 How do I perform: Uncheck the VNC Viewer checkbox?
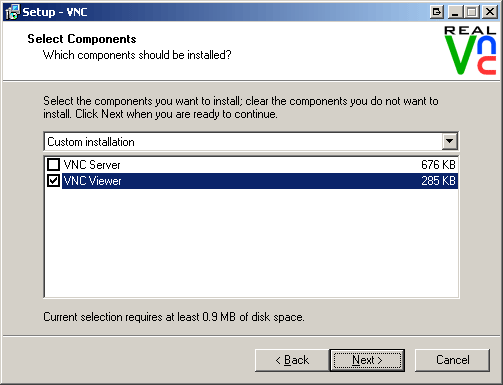coord(53,181)
